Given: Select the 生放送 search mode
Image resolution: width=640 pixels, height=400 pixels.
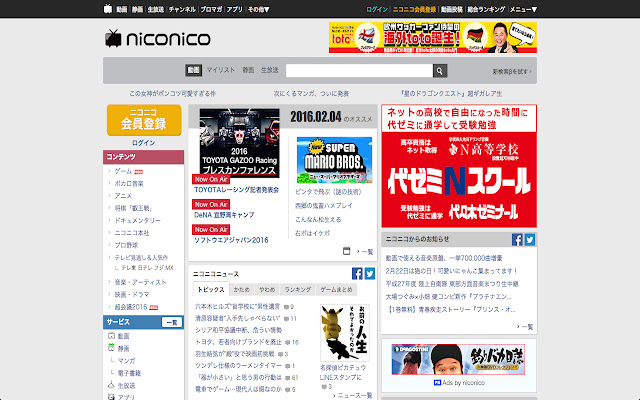Looking at the screenshot, I should pyautogui.click(x=270, y=70).
